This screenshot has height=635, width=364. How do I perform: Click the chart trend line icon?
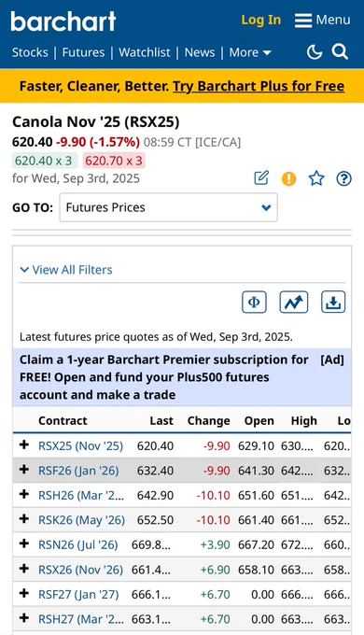pyautogui.click(x=294, y=303)
